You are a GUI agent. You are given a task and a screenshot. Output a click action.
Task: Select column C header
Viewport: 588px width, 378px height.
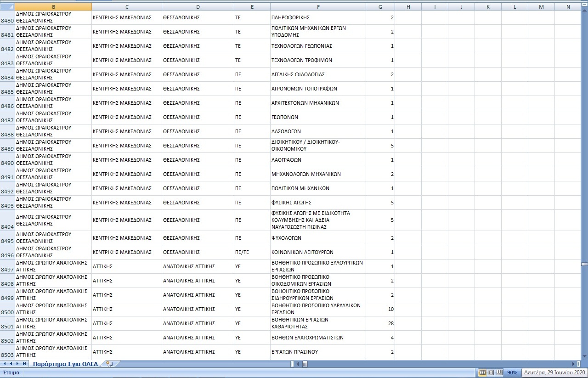(127, 7)
